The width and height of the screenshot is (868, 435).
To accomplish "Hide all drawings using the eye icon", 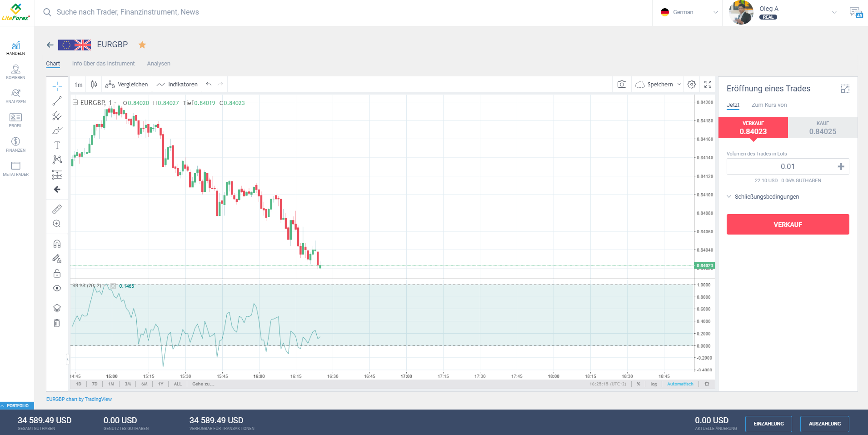I will [x=57, y=288].
